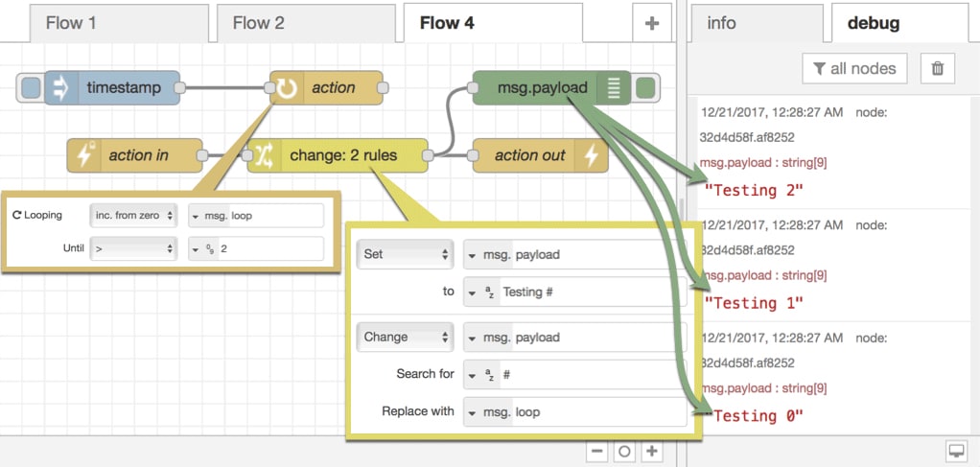The width and height of the screenshot is (980, 467).
Task: Click the msg.payload debug node label
Action: [543, 87]
